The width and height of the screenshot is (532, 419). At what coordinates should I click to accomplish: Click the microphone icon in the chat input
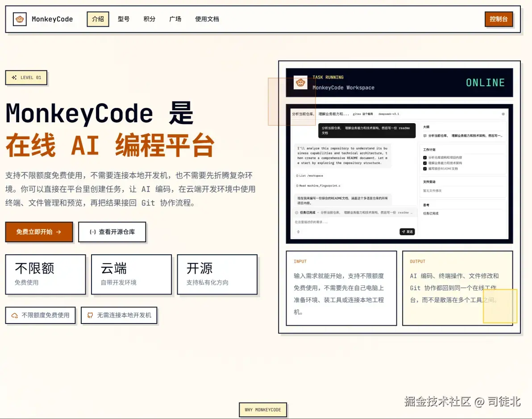pos(298,232)
